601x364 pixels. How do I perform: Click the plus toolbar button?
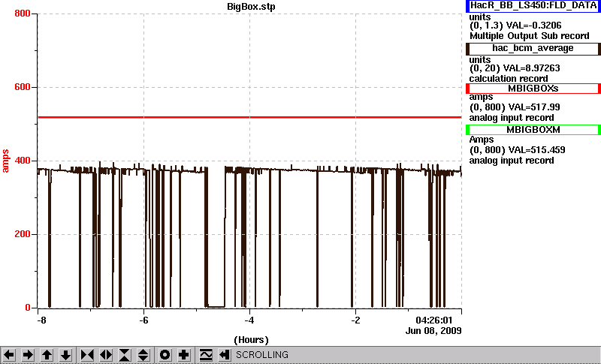[x=183, y=355]
